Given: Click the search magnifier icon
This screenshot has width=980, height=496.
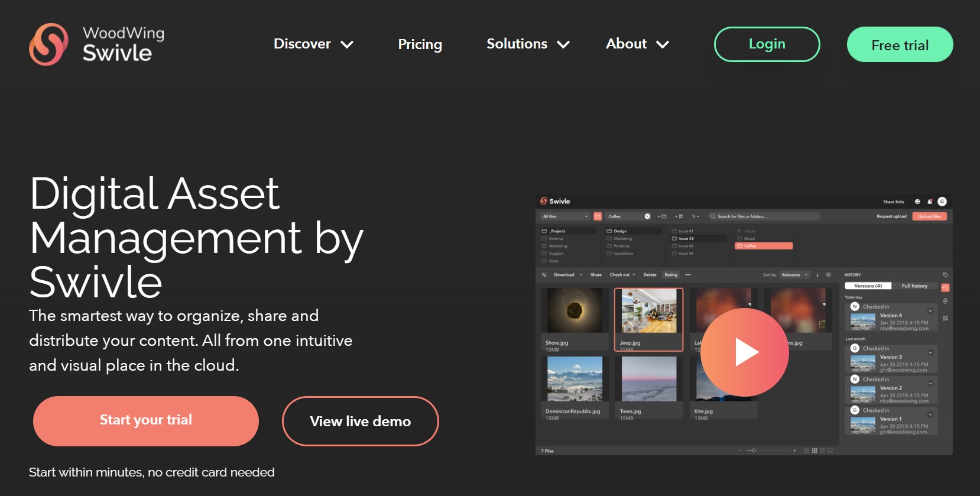Looking at the screenshot, I should pos(713,216).
